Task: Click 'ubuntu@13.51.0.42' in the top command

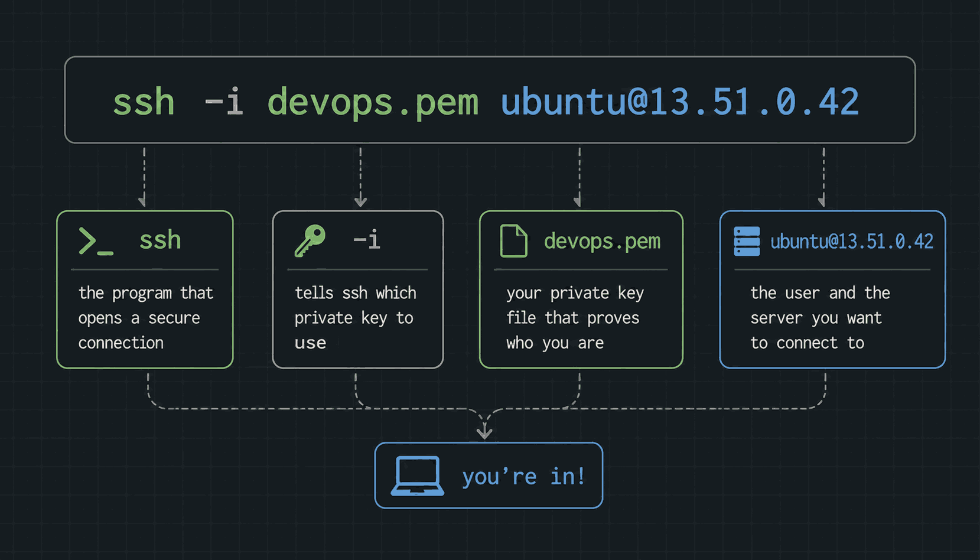Action: pos(679,102)
